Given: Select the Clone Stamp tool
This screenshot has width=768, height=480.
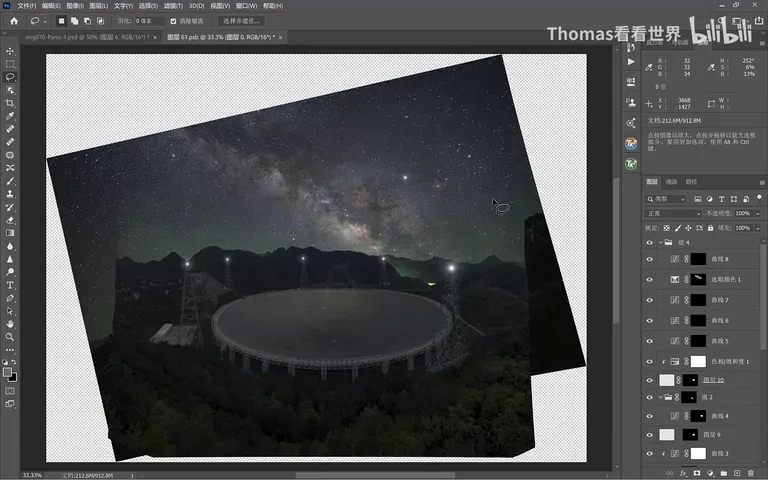Looking at the screenshot, I should (10, 194).
